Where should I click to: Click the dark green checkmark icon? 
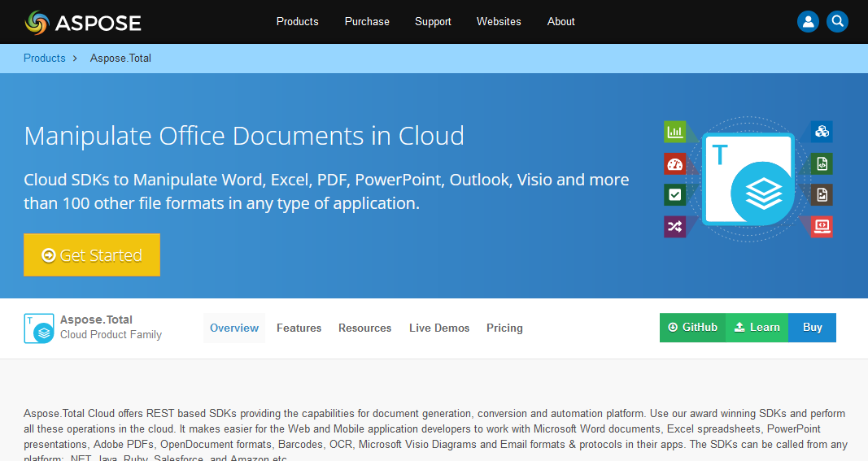[675, 195]
